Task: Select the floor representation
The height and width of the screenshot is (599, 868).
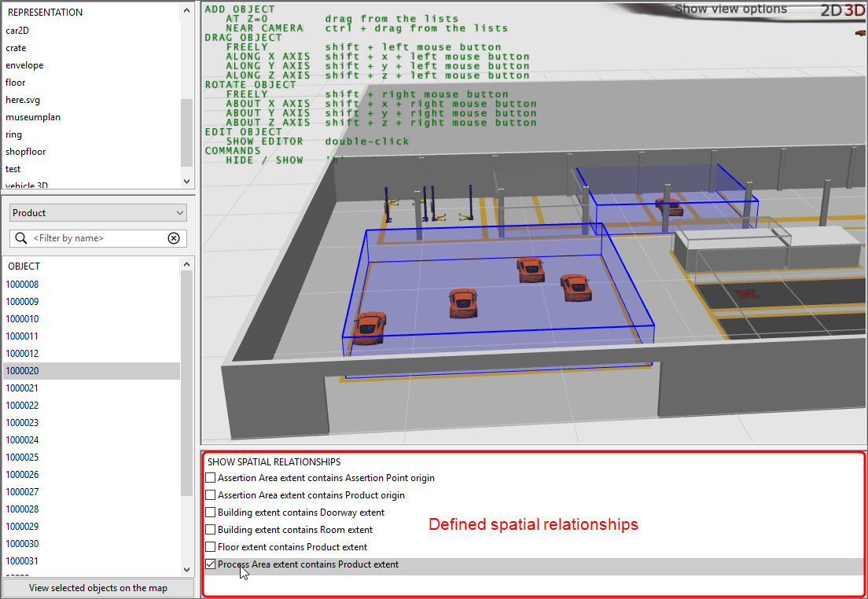Action: point(92,83)
